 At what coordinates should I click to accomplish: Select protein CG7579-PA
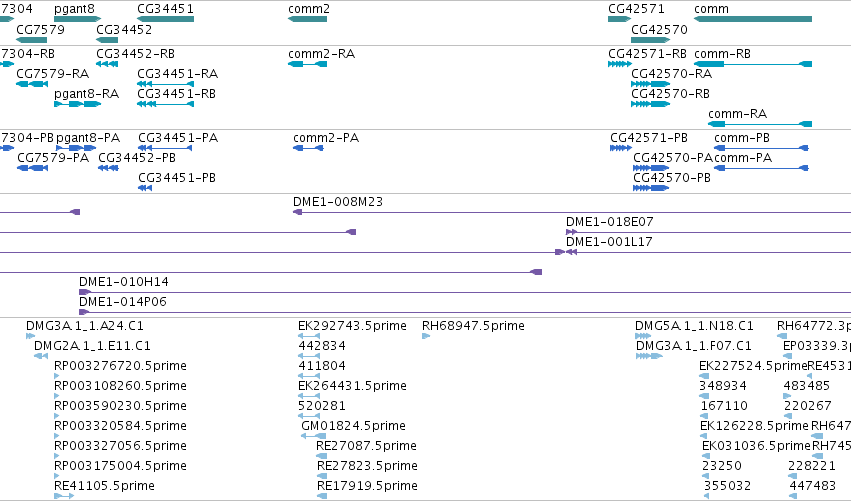33,168
